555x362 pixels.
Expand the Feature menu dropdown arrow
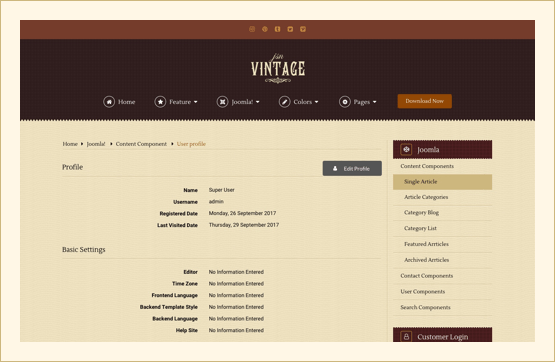(x=196, y=102)
